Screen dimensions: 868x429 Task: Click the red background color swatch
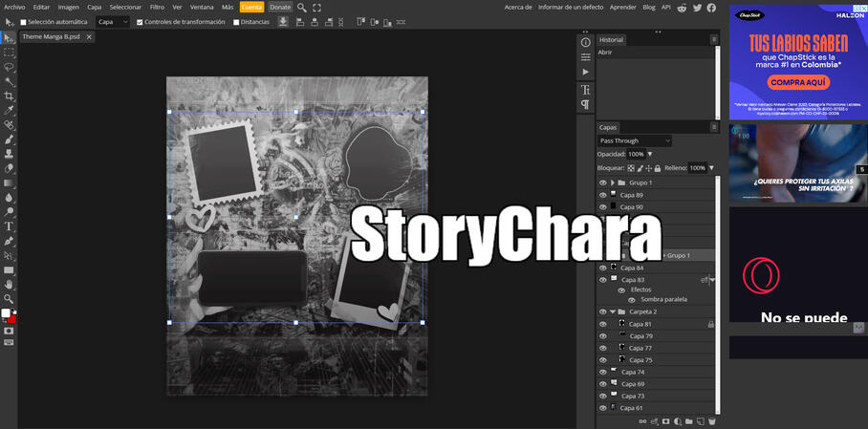point(12,319)
